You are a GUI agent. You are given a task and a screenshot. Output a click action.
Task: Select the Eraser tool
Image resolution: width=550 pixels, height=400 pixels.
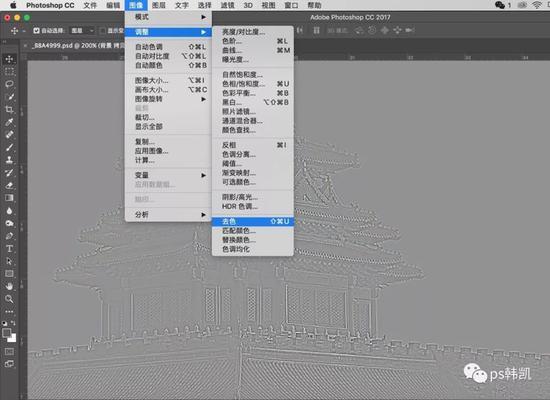point(9,185)
